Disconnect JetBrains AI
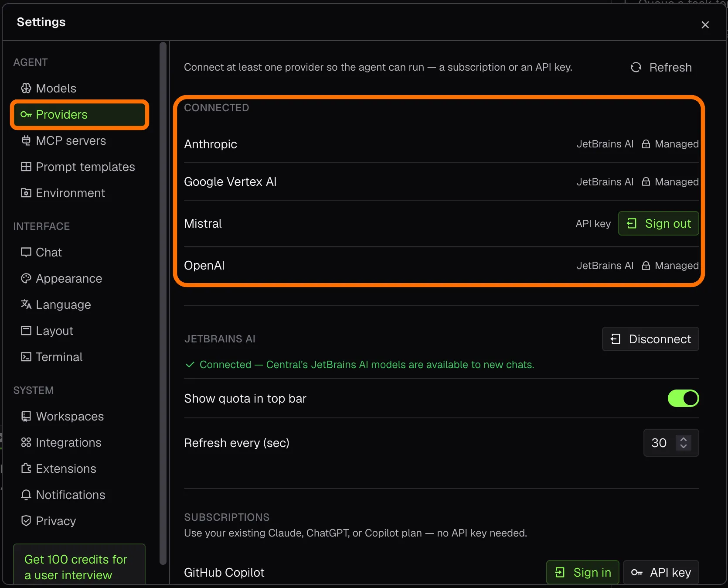The width and height of the screenshot is (728, 588). [x=650, y=339]
